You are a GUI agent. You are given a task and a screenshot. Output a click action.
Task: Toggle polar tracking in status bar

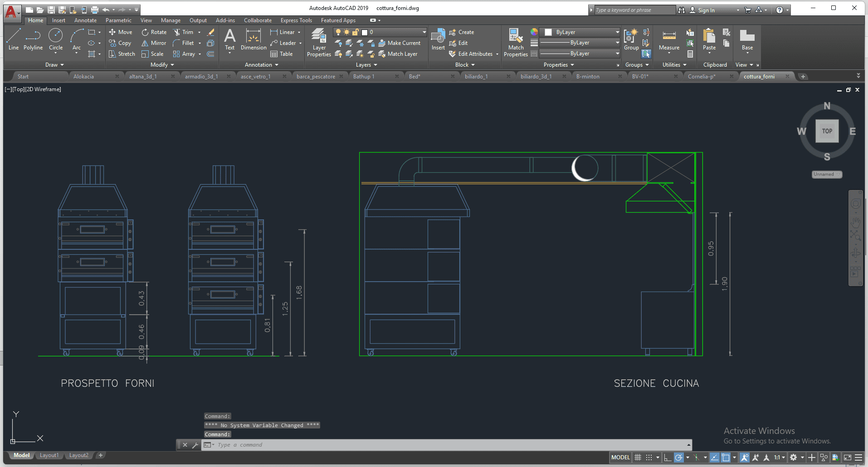point(678,457)
